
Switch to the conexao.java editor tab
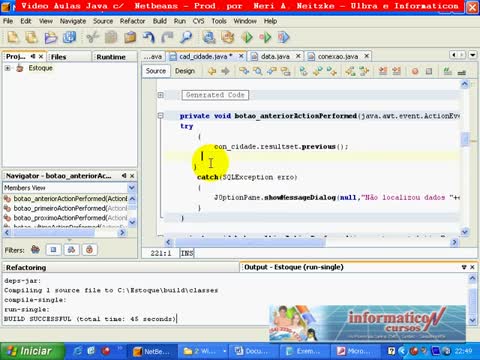(x=338, y=57)
